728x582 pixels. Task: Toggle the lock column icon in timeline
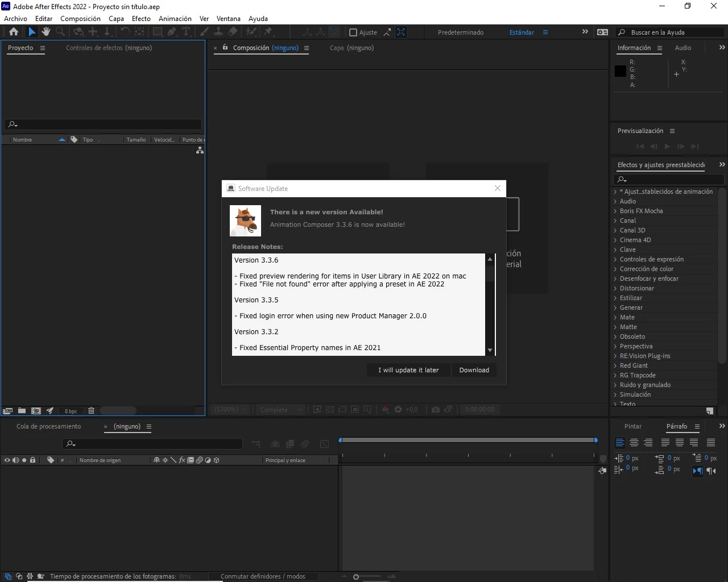click(33, 460)
